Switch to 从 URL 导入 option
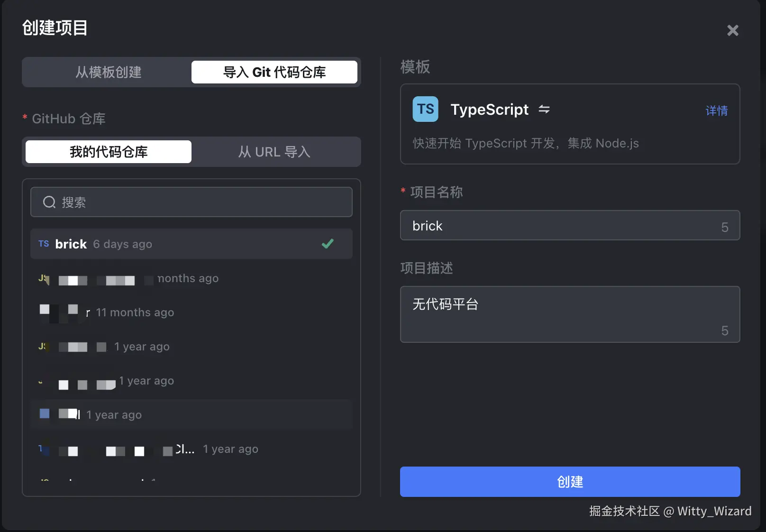The width and height of the screenshot is (766, 532). (274, 152)
